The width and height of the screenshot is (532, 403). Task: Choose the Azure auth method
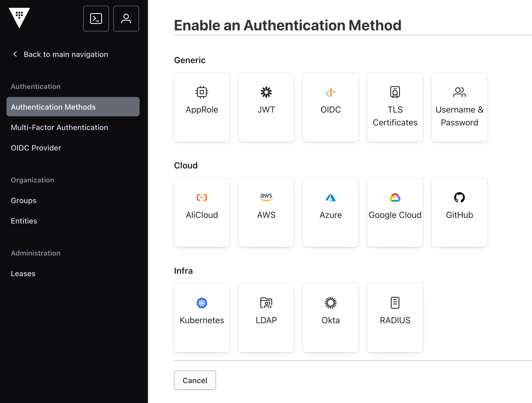[330, 212]
